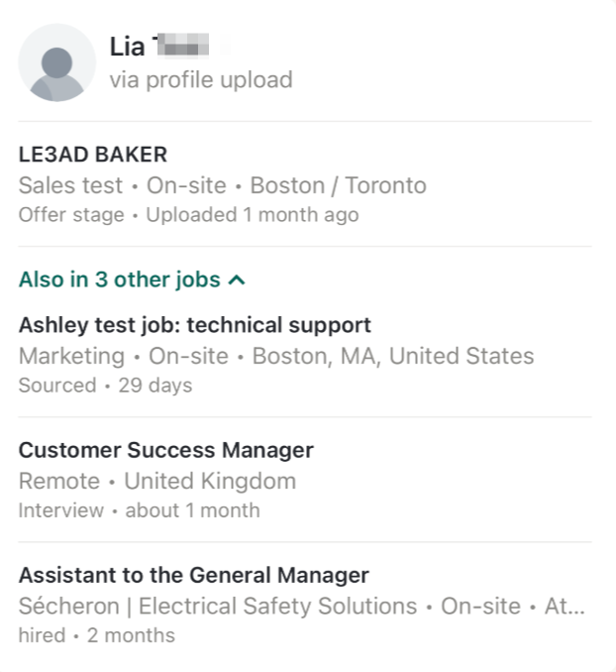The image size is (616, 672).
Task: Open Assistant to the General Manager job
Action: coord(194,575)
